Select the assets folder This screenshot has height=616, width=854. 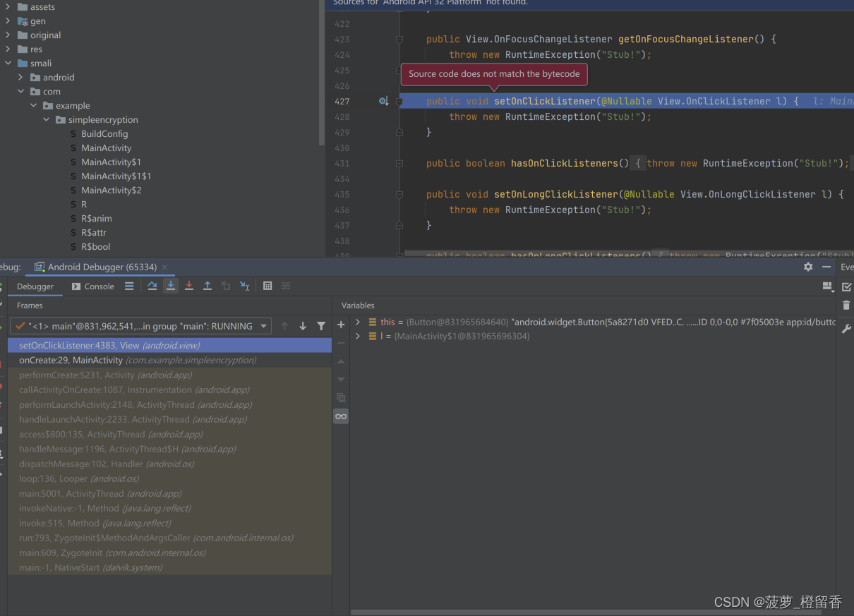coord(42,7)
